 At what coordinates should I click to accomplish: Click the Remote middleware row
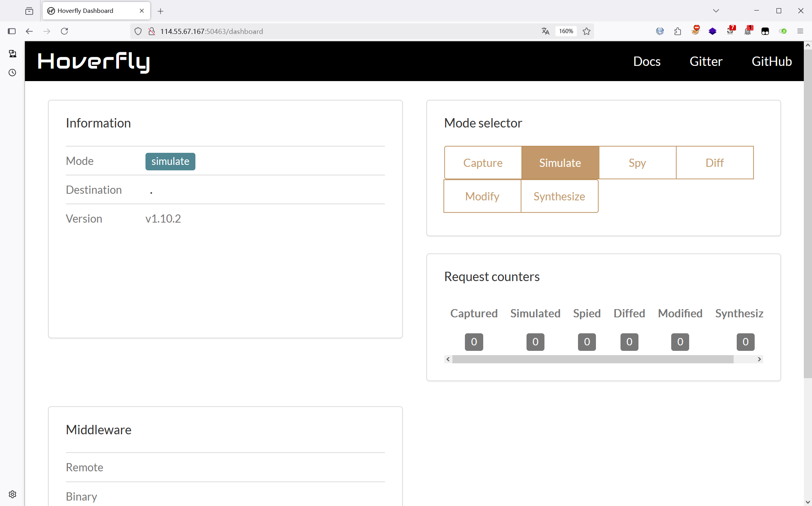pos(225,467)
